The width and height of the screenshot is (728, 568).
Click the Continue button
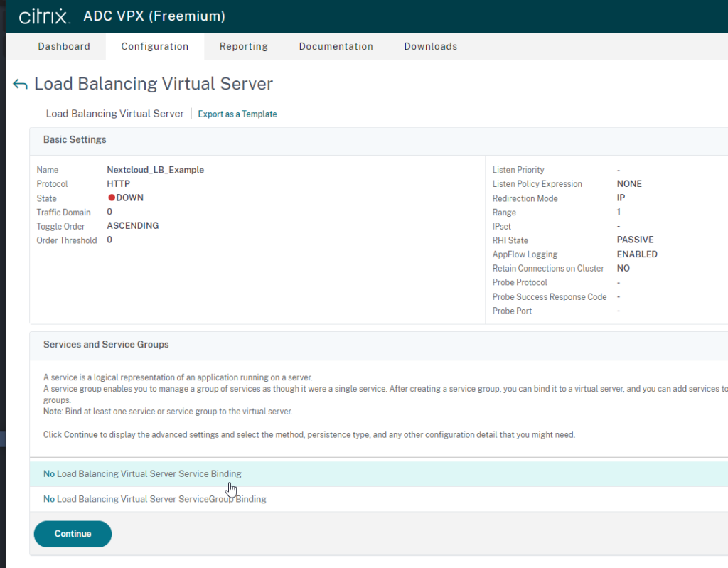pyautogui.click(x=73, y=534)
